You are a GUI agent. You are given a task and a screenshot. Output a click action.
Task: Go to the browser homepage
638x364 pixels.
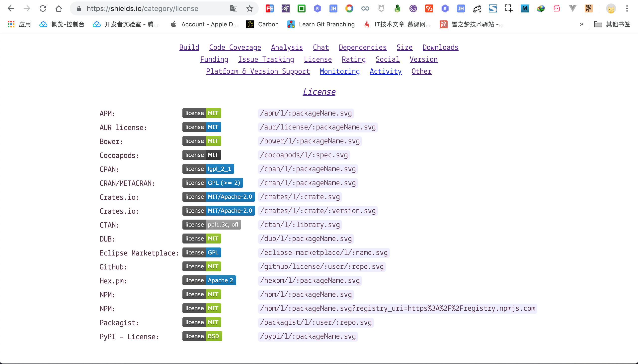pos(59,8)
